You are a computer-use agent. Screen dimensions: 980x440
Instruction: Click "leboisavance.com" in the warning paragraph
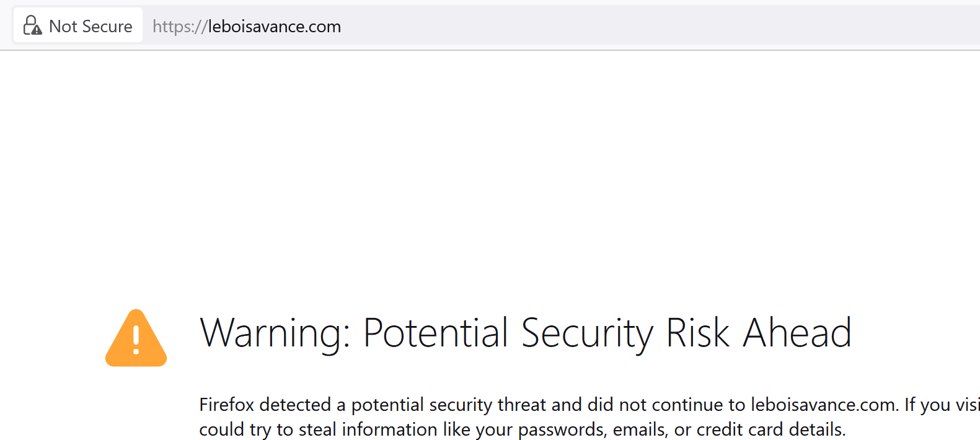coord(824,405)
